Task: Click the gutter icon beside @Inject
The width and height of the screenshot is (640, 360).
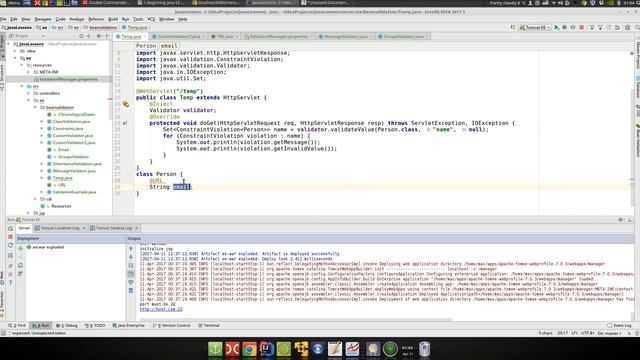Action: tap(126, 104)
